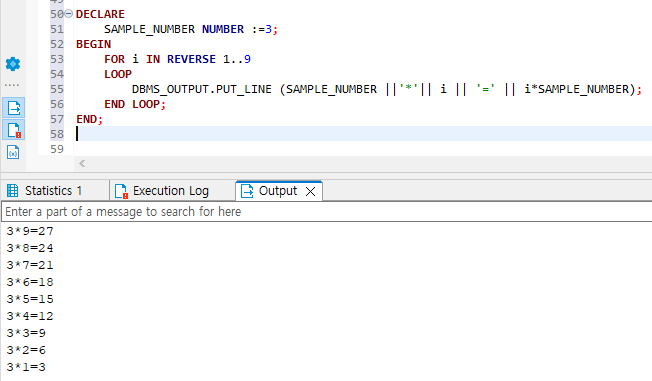This screenshot has width=652, height=381.
Task: Select the Output tab
Action: pyautogui.click(x=277, y=191)
